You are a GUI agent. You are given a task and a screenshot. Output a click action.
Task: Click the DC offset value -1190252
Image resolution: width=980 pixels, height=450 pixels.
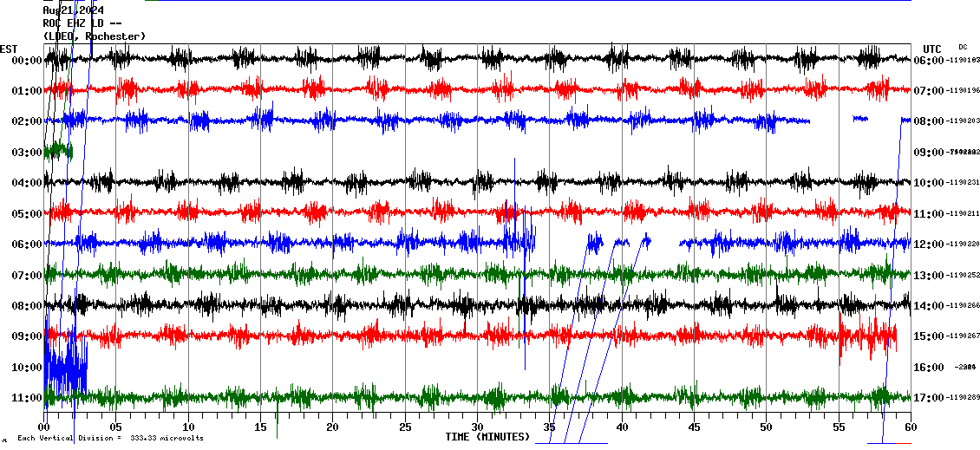pos(963,276)
